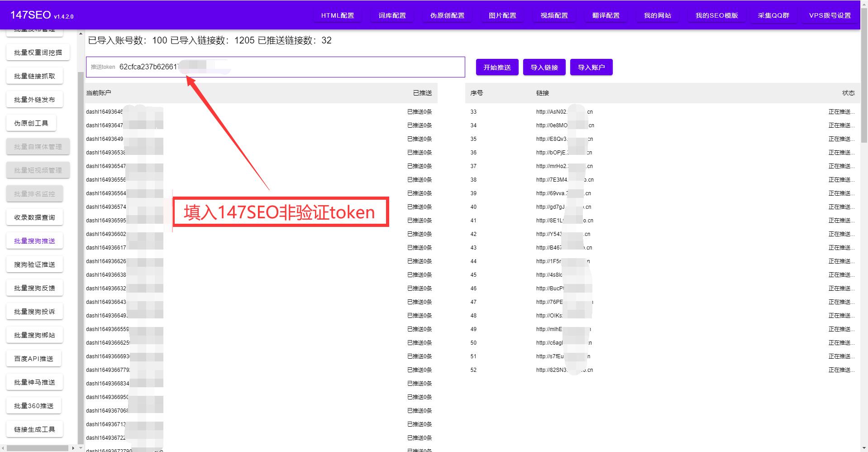The height and width of the screenshot is (452, 868).
Task: Open the 伪原创工具 tool
Action: 31,122
